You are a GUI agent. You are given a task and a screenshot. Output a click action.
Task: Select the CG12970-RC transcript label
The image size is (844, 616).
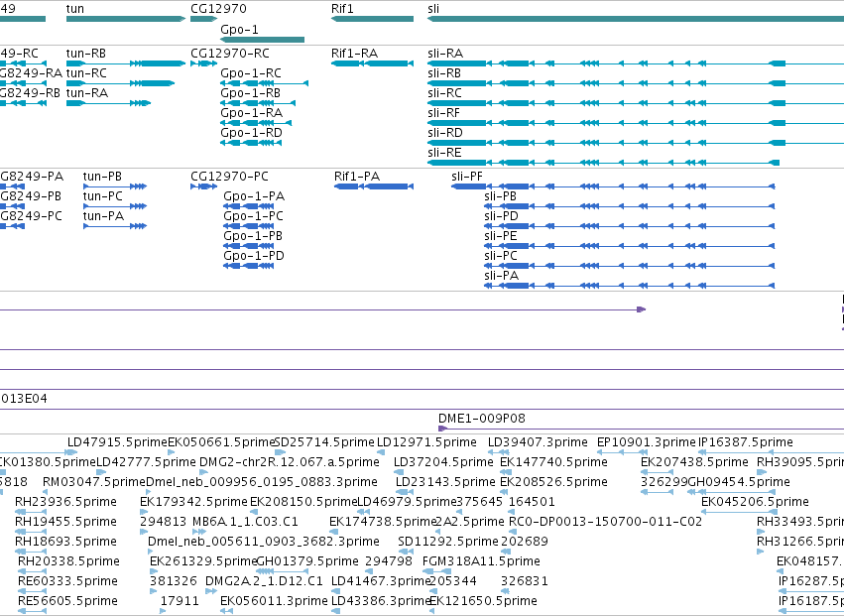coord(230,54)
